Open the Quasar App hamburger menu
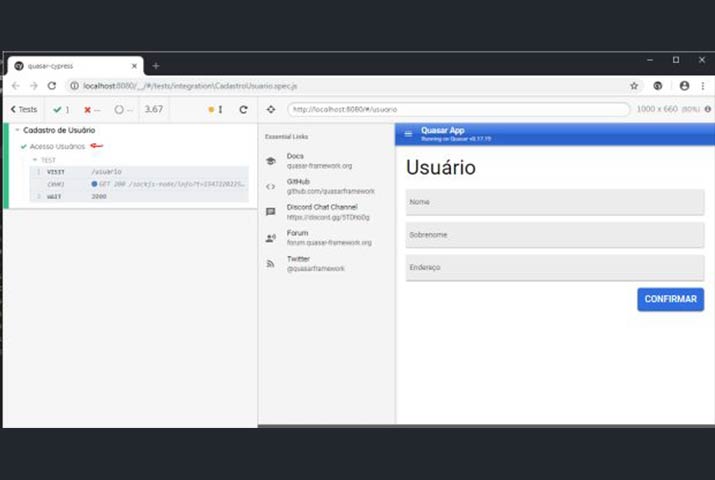Viewport: 715px width, 480px height. [x=407, y=133]
